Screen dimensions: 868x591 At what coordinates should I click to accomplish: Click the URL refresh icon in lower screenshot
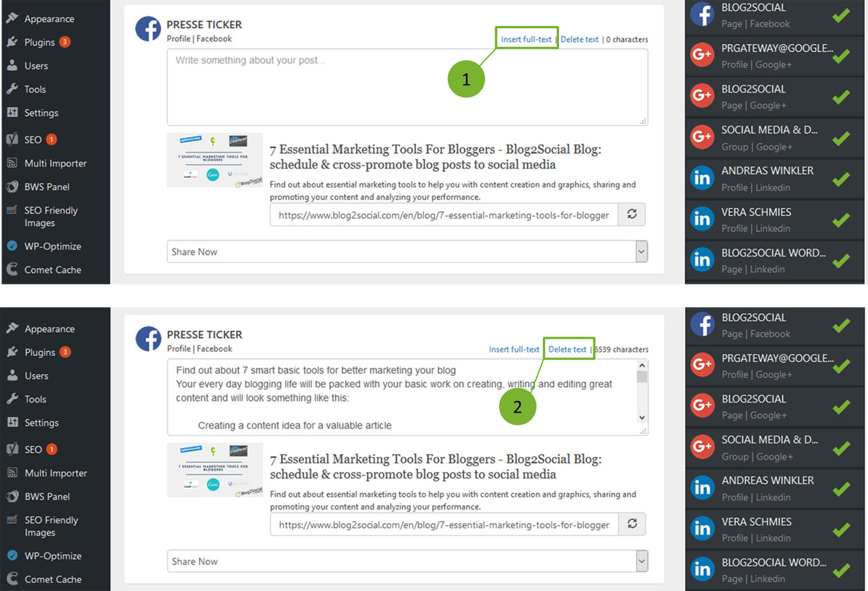[631, 525]
